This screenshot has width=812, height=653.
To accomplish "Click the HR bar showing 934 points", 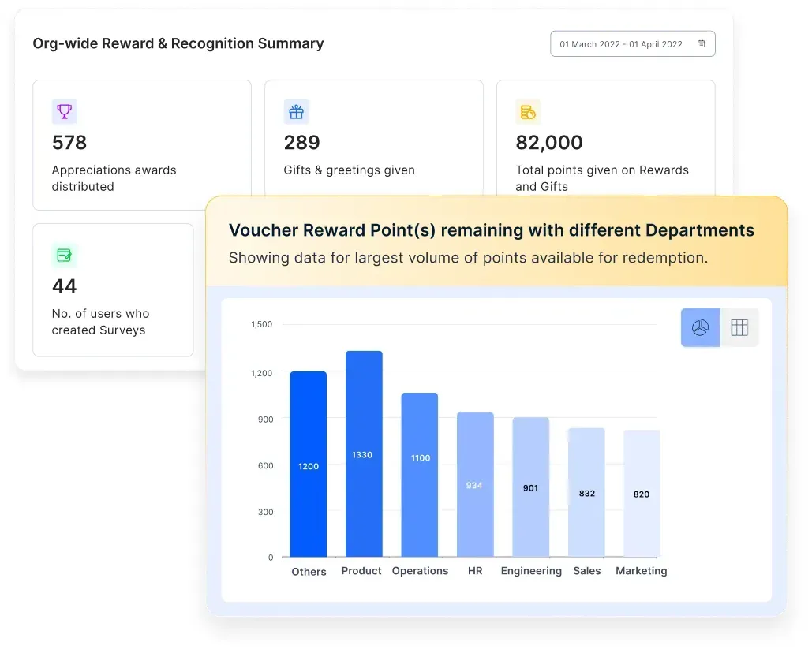I will pos(474,485).
